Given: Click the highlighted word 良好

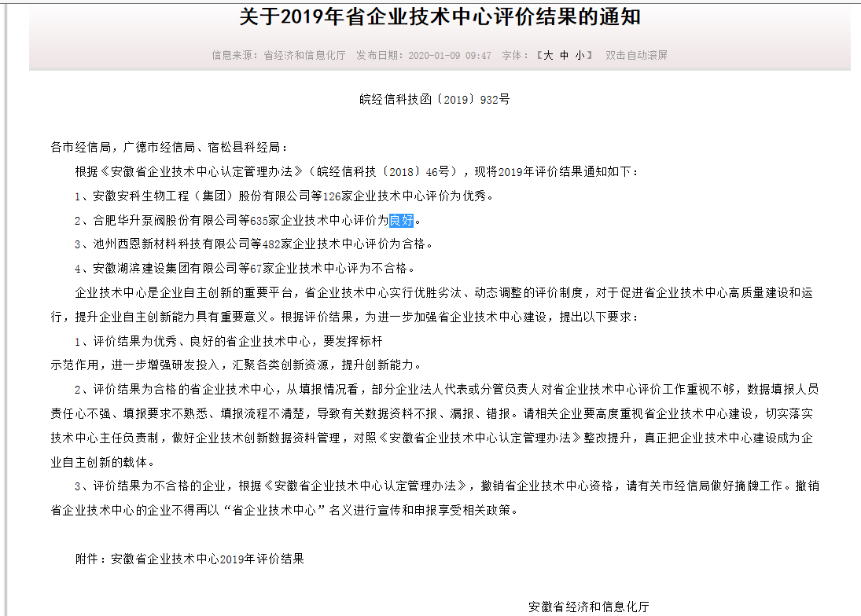Looking at the screenshot, I should point(401,221).
